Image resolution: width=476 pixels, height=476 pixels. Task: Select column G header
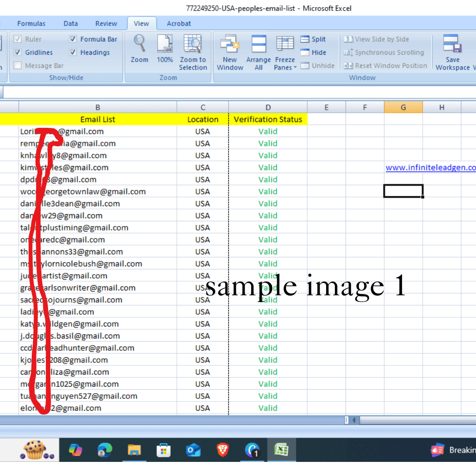(x=403, y=107)
